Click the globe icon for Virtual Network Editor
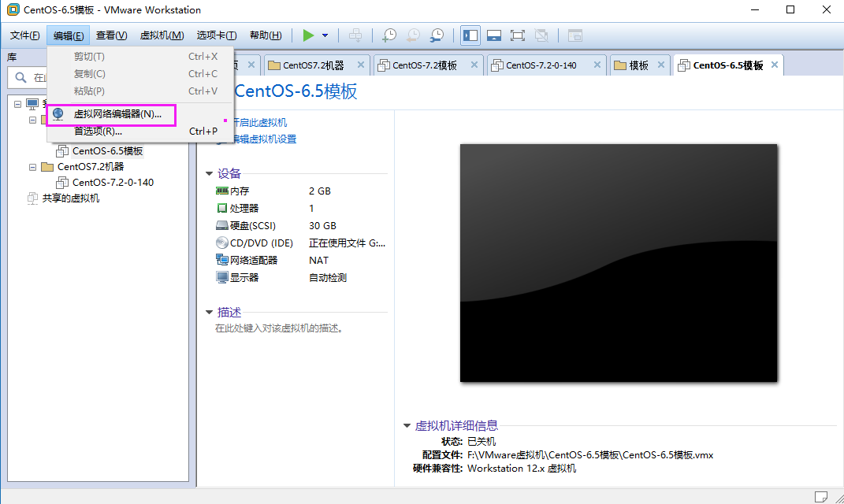Viewport: 844px width, 504px height. [58, 114]
